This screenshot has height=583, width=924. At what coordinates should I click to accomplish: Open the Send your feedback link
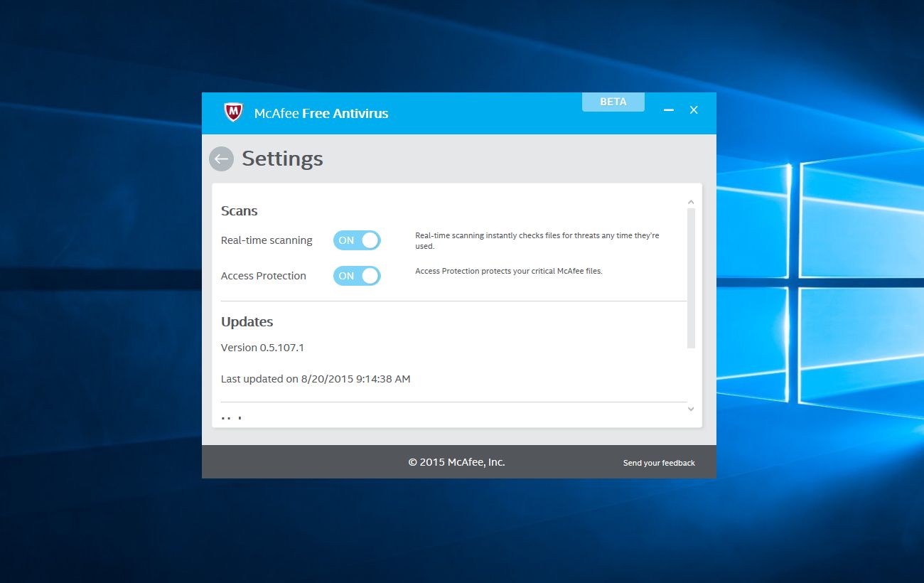pos(659,463)
